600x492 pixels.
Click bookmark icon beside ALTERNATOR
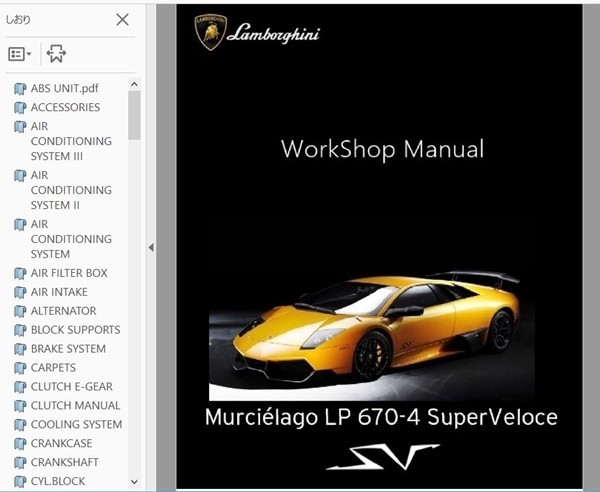[x=20, y=311]
